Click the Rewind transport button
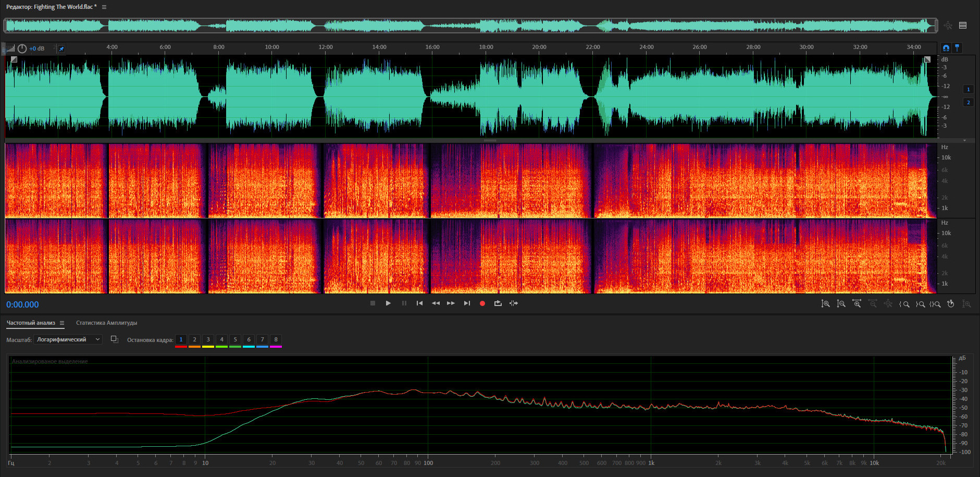Screen dimensions: 980x477 coord(436,303)
